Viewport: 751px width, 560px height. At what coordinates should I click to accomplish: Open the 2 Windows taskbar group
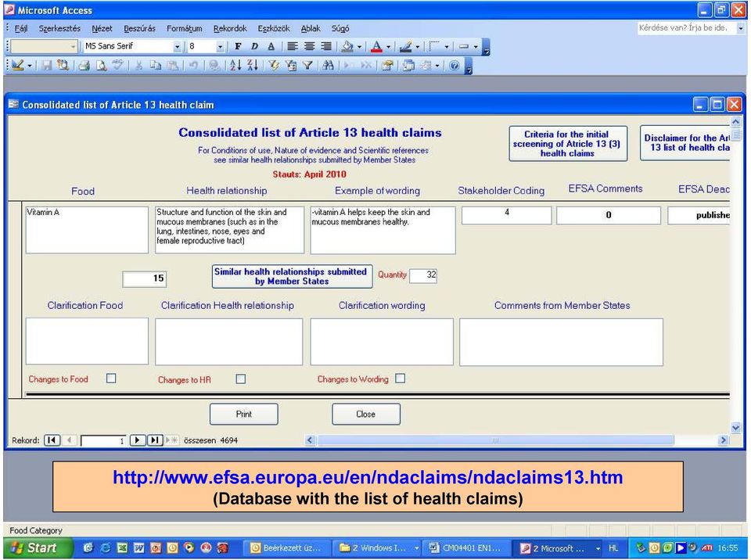[x=379, y=547]
